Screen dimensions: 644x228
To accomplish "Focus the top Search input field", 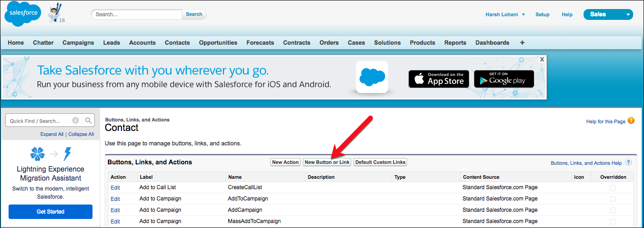I will click(137, 14).
